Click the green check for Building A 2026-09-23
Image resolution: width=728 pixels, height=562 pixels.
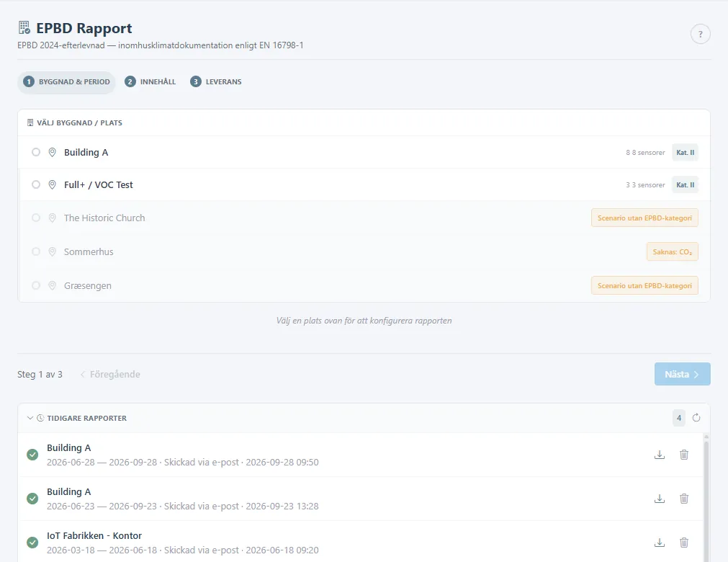(32, 499)
